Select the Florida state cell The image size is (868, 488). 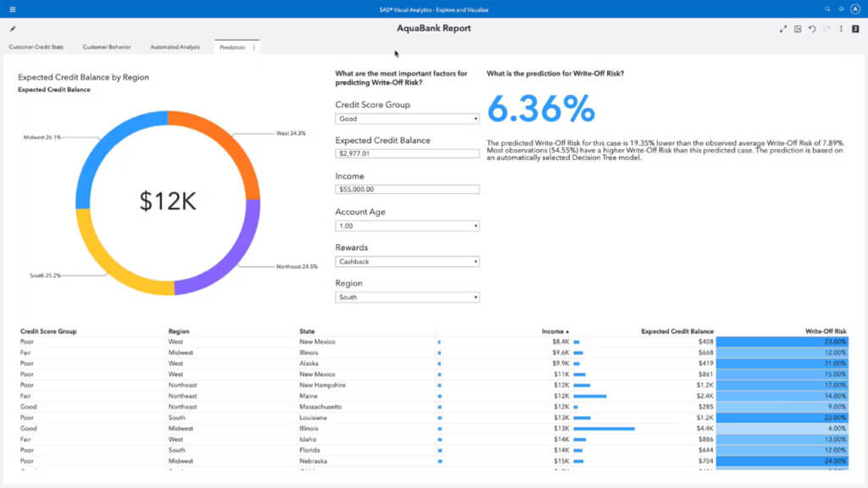tap(309, 451)
